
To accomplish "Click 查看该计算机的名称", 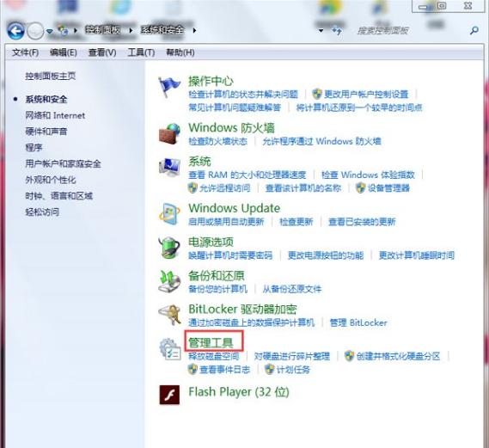I will pos(303,188).
